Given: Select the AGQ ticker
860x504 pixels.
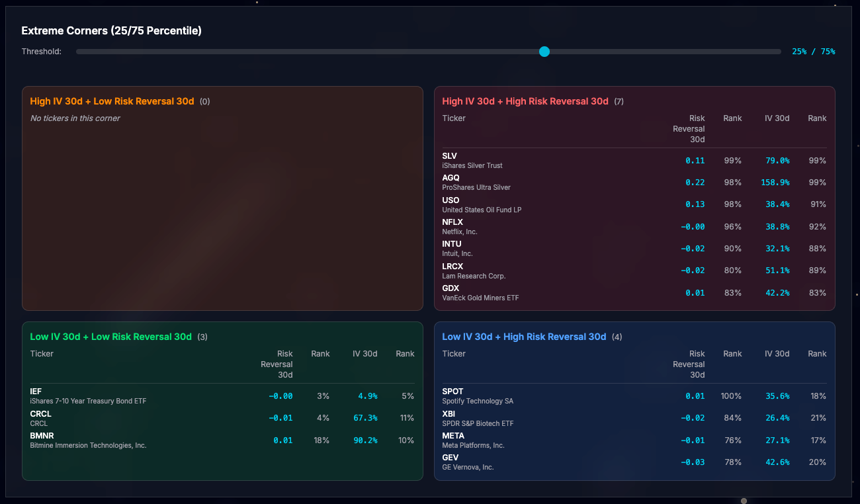Looking at the screenshot, I should tap(451, 178).
